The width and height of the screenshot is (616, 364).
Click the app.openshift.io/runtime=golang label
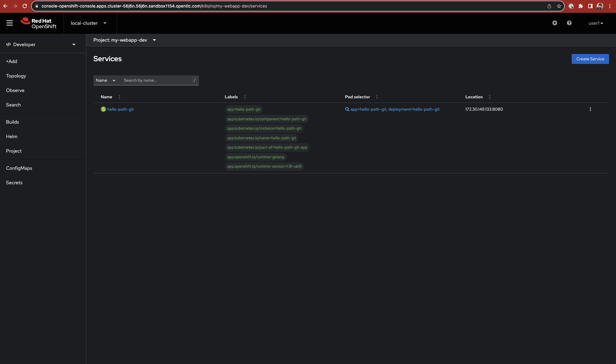(x=255, y=157)
